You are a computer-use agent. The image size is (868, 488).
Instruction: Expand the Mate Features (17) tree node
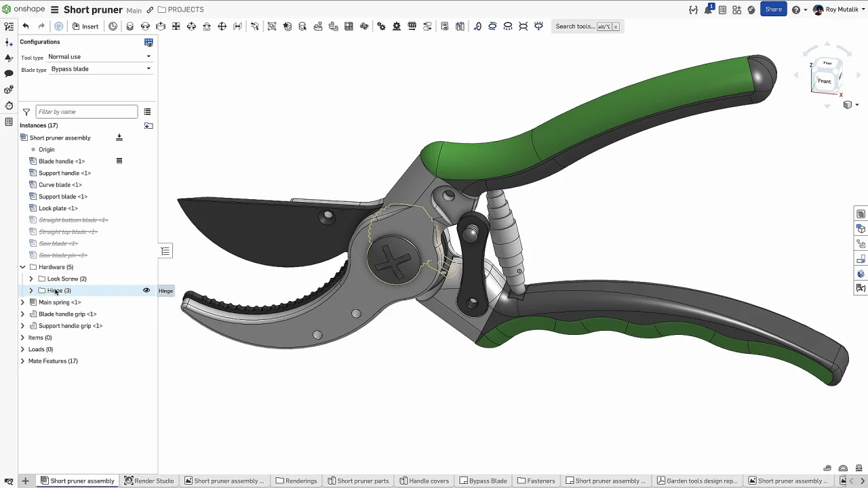[22, 361]
